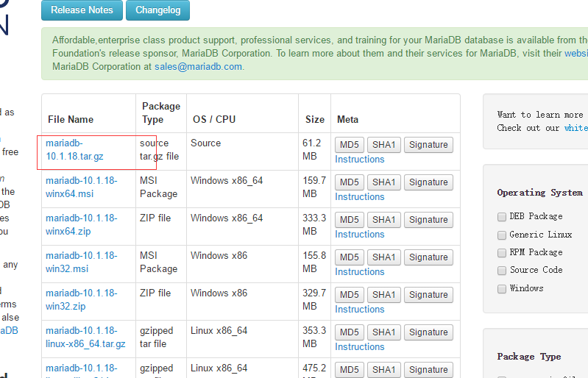Click the Operating System filter heading
This screenshot has height=378, width=588.
coord(539,193)
